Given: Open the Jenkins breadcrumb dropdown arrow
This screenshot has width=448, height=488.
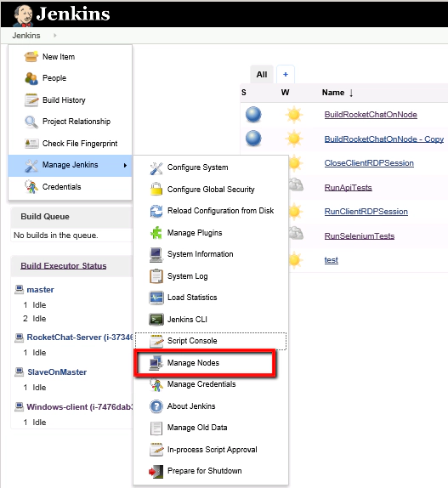Looking at the screenshot, I should [54, 36].
